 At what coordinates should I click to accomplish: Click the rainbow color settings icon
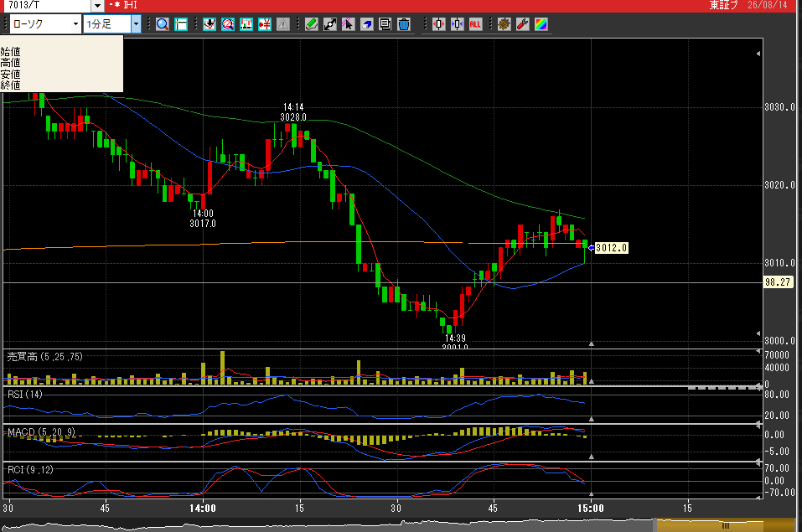(x=541, y=24)
